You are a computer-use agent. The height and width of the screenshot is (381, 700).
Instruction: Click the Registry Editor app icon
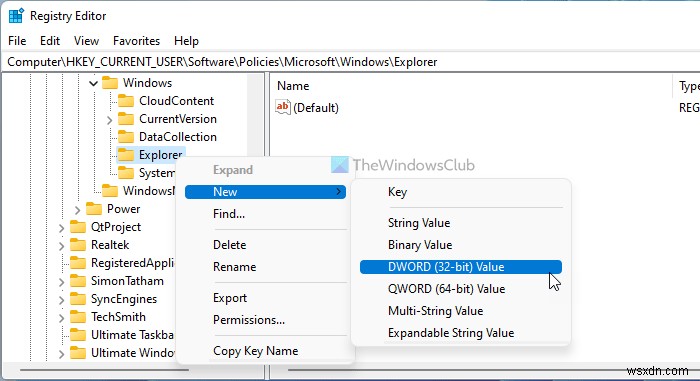click(x=16, y=16)
